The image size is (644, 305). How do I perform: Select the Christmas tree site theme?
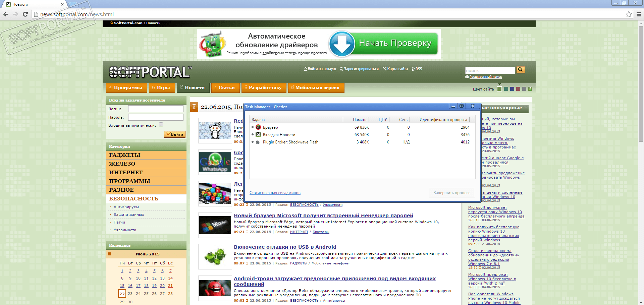[530, 89]
